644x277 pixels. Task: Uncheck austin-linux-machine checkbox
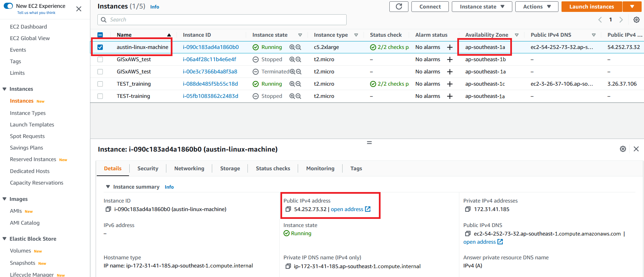click(x=100, y=47)
